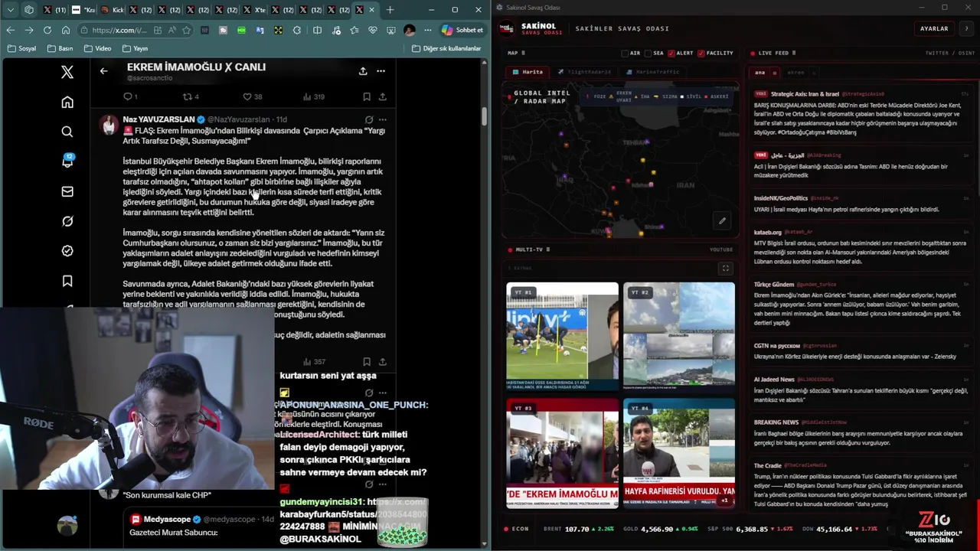
Task: Switch to the FlightRadar24 tab
Action: [x=584, y=72]
